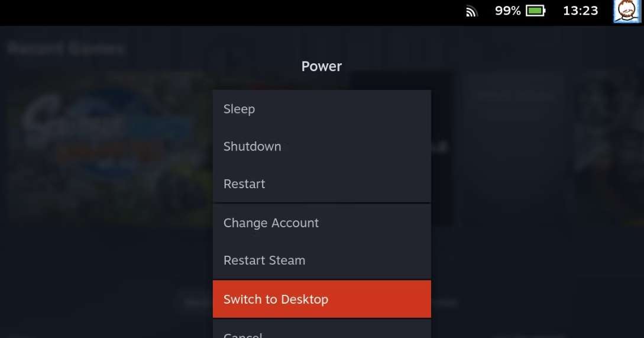This screenshot has height=338, width=644.
Task: Click the blurred text right of Switch to Desktop
Action: pyautogui.click(x=444, y=303)
